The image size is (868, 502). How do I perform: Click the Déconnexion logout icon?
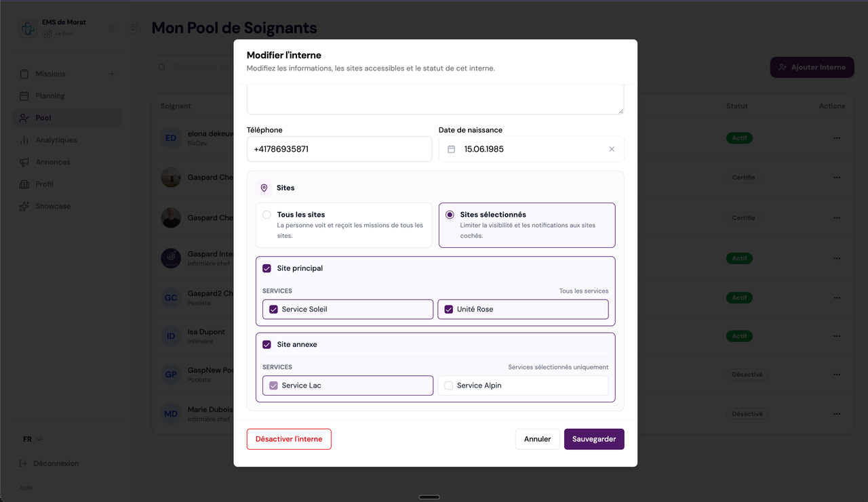tap(24, 463)
